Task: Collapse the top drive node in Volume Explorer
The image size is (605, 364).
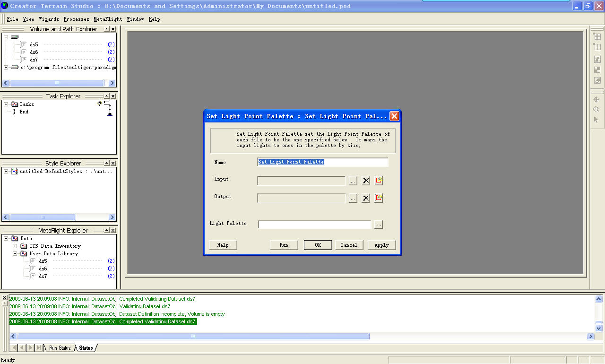Action: pos(6,37)
